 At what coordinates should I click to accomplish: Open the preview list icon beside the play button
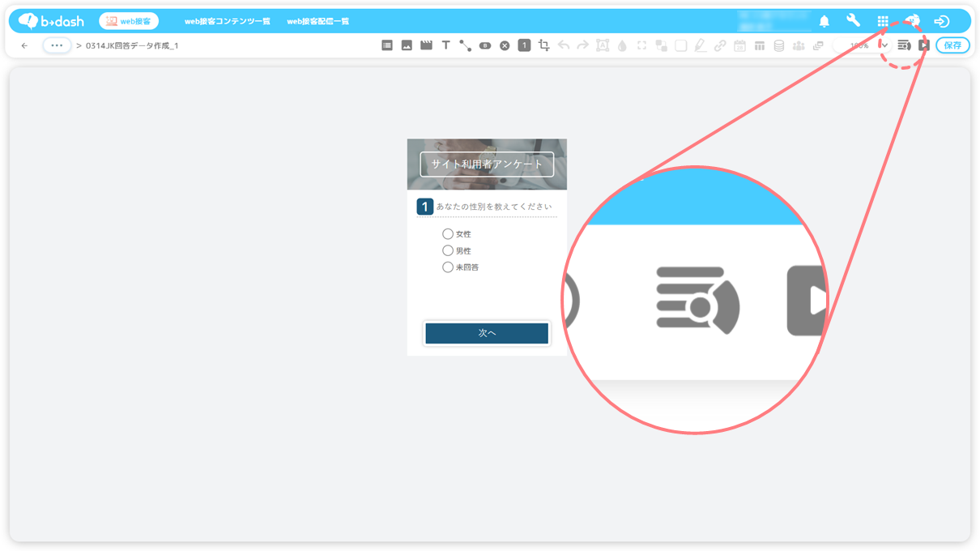pos(904,46)
